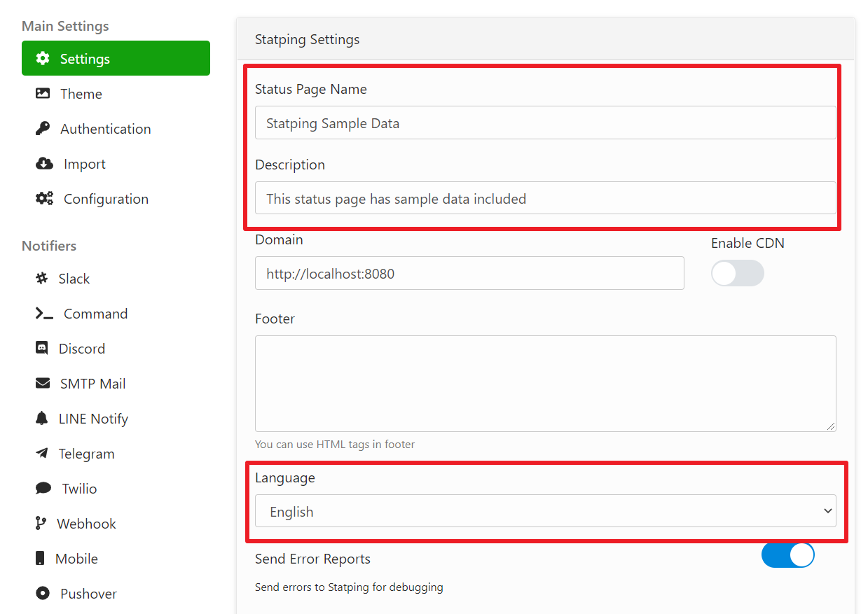Open Mobile notifier settings

point(116,558)
